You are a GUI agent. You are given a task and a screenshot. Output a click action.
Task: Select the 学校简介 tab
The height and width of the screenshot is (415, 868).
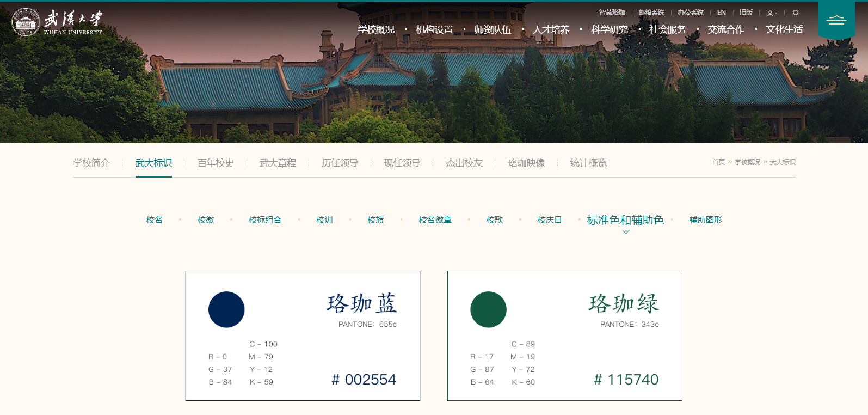[91, 163]
